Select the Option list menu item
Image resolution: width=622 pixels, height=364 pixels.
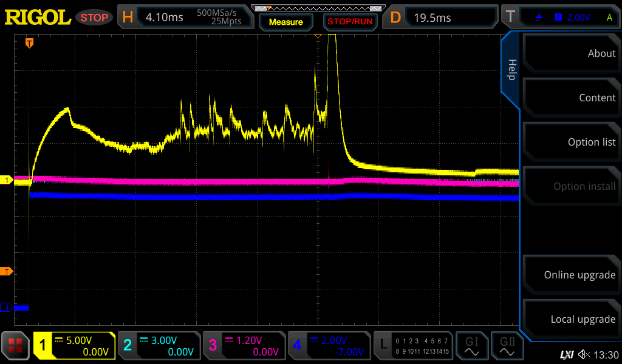(x=570, y=142)
